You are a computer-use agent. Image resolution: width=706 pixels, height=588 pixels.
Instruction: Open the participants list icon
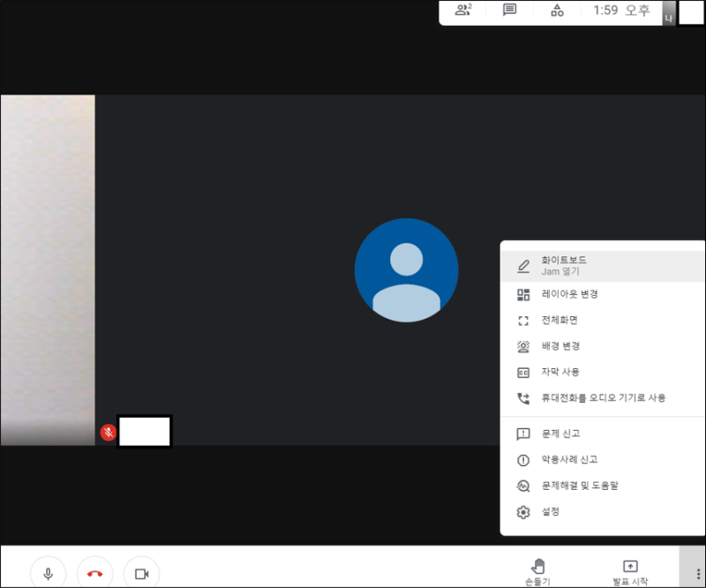(x=462, y=10)
